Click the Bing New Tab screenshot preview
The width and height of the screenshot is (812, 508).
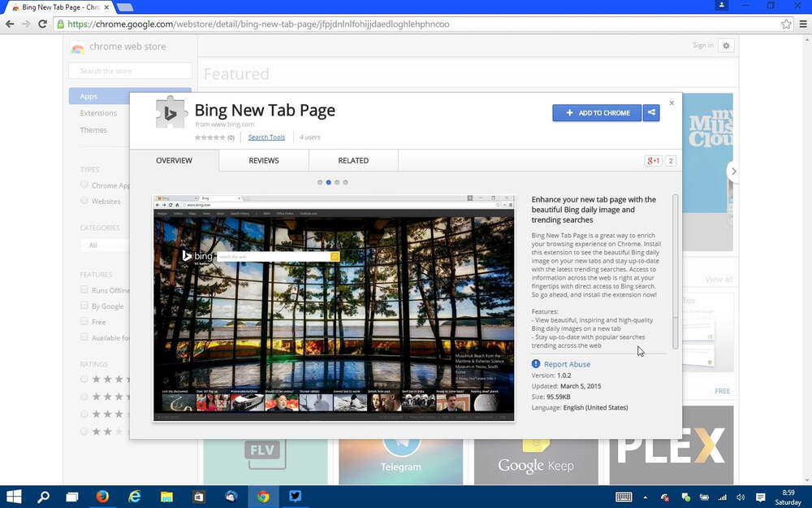(333, 309)
